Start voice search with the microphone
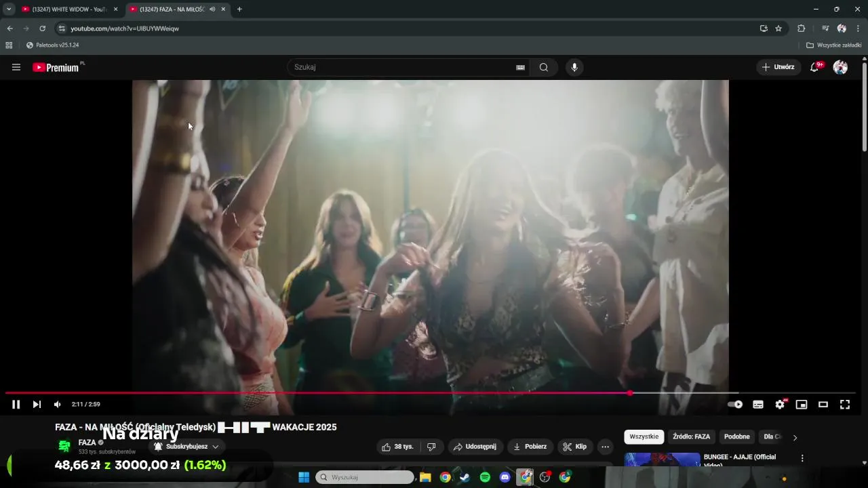The width and height of the screenshot is (868, 488). pos(574,67)
